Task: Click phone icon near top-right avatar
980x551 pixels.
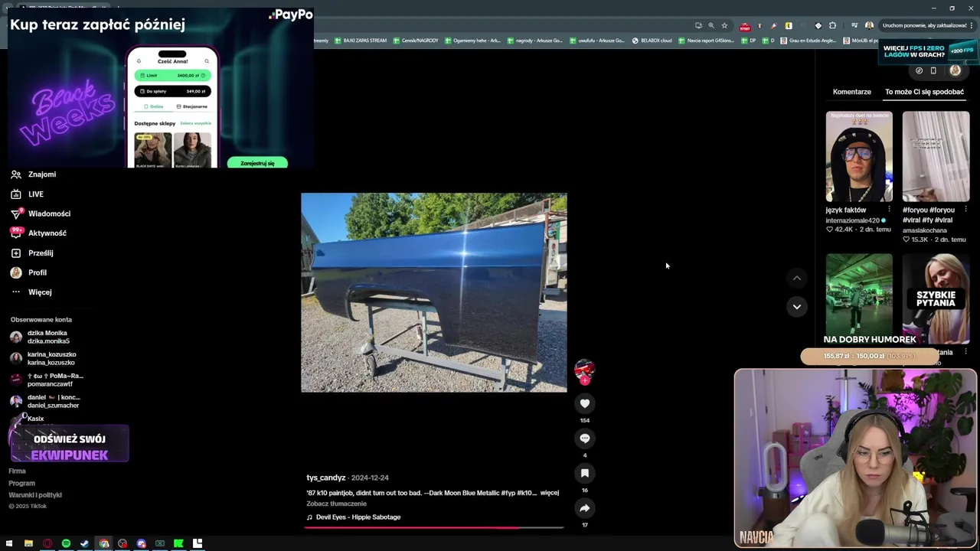Action: (933, 70)
